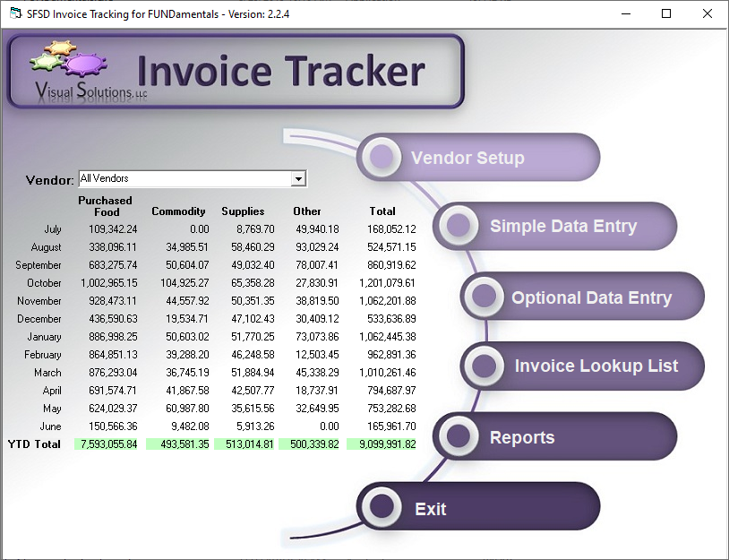Open Optional Data Entry

[591, 297]
